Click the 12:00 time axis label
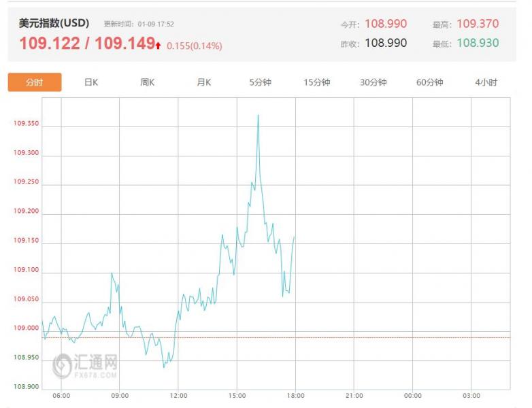 coord(179,396)
